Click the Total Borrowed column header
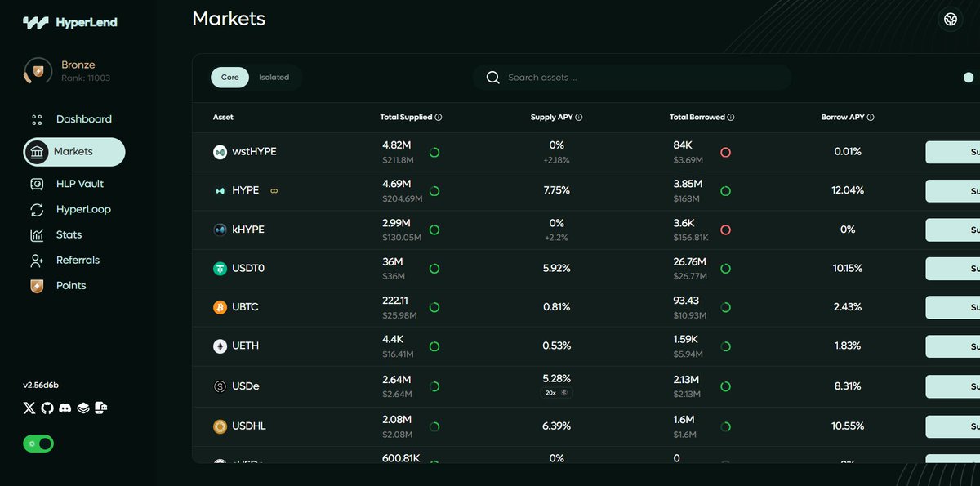The image size is (980, 486). click(697, 118)
